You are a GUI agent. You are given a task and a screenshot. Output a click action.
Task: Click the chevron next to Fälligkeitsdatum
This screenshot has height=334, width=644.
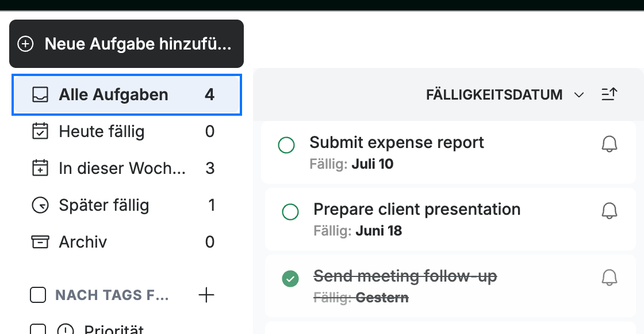click(x=578, y=95)
